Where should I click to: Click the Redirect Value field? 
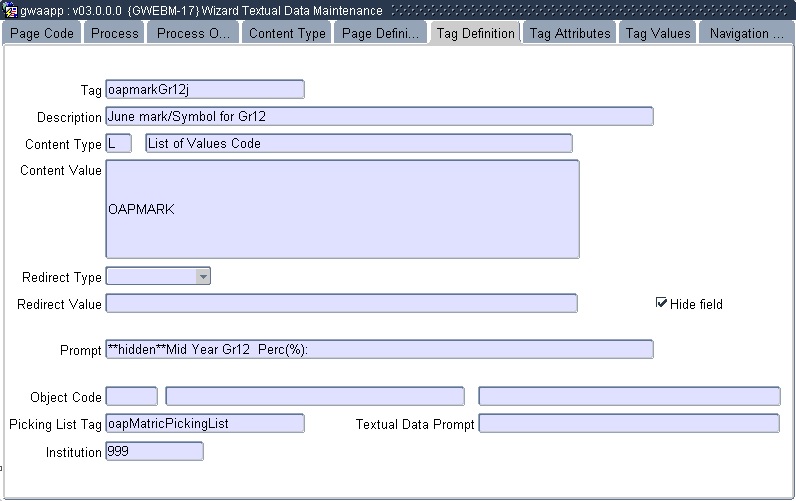point(342,304)
